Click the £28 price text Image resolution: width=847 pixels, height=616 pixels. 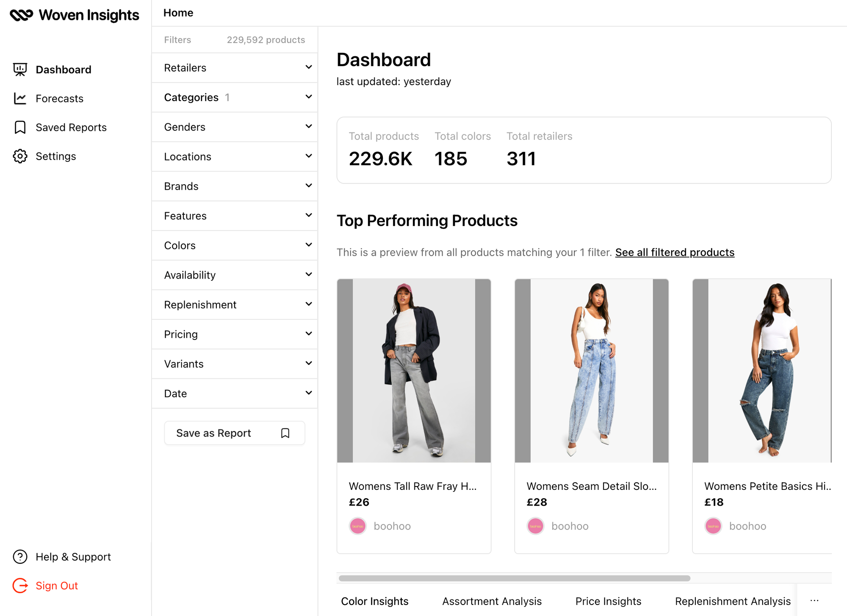pos(537,502)
